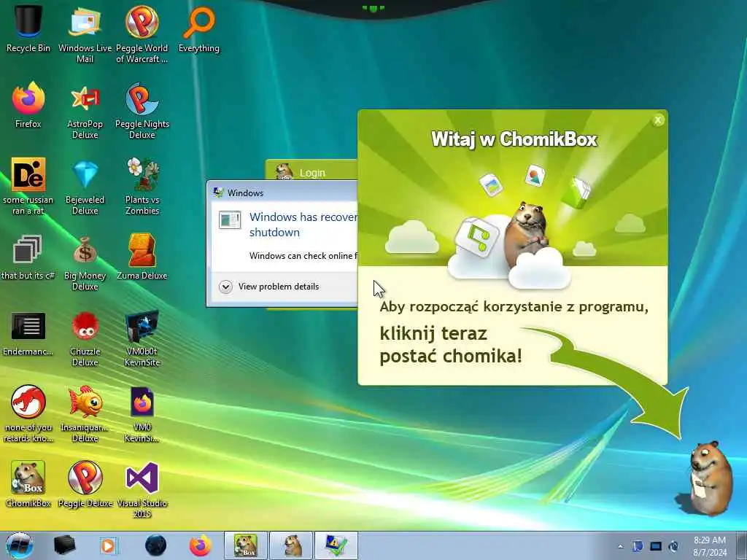This screenshot has height=560, width=747.
Task: Select the 'some russian ran a rat' icon
Action: (x=28, y=186)
